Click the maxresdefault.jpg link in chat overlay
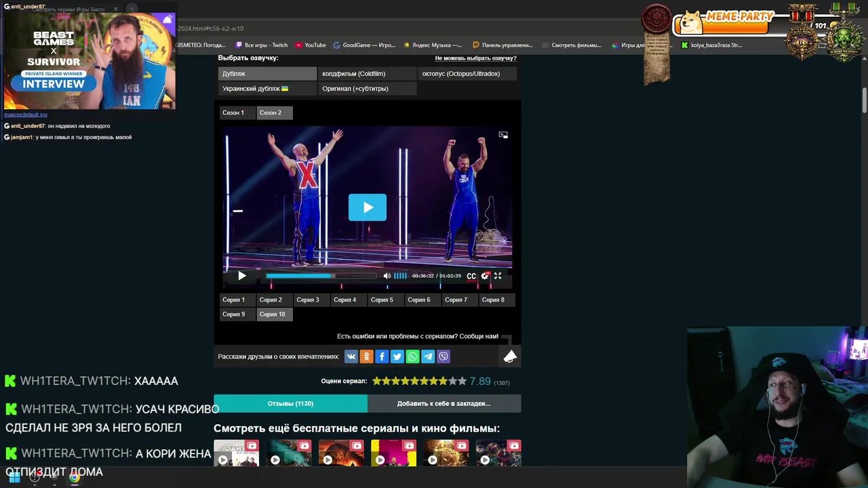Image resolution: width=868 pixels, height=488 pixels. 26,115
